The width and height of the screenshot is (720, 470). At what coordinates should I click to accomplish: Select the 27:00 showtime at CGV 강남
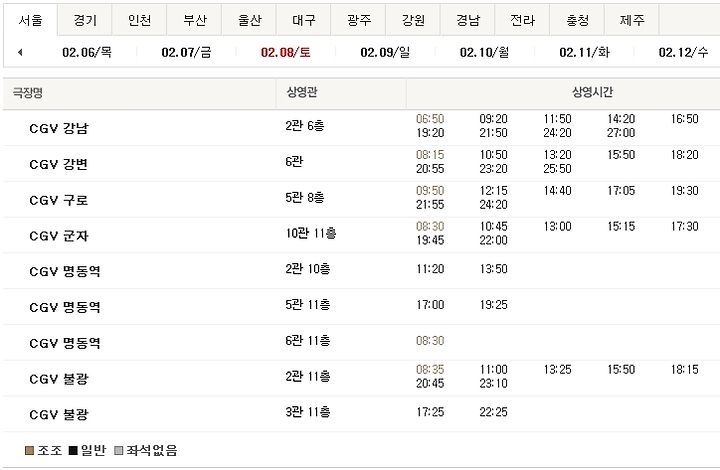click(x=621, y=133)
